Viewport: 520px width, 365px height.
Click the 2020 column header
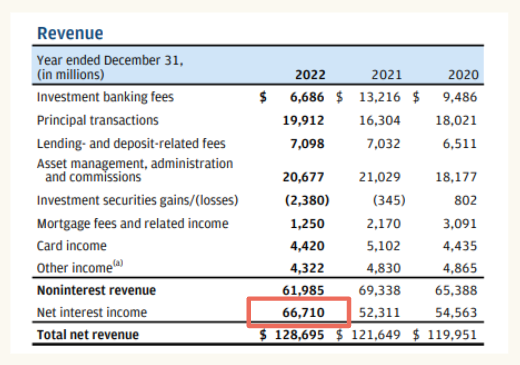463,75
